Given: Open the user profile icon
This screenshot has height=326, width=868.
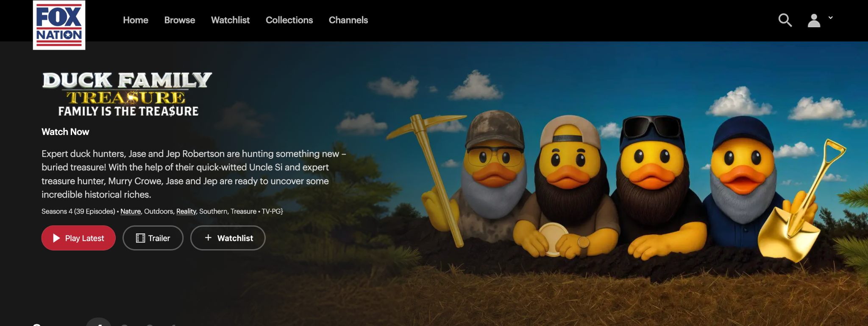Looking at the screenshot, I should 814,20.
